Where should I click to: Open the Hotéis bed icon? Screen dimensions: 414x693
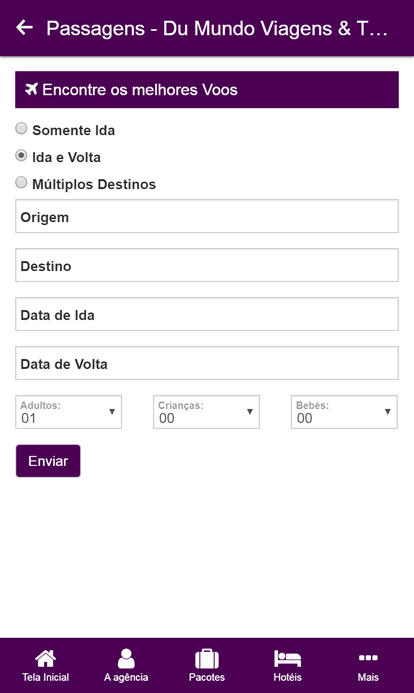(287, 659)
